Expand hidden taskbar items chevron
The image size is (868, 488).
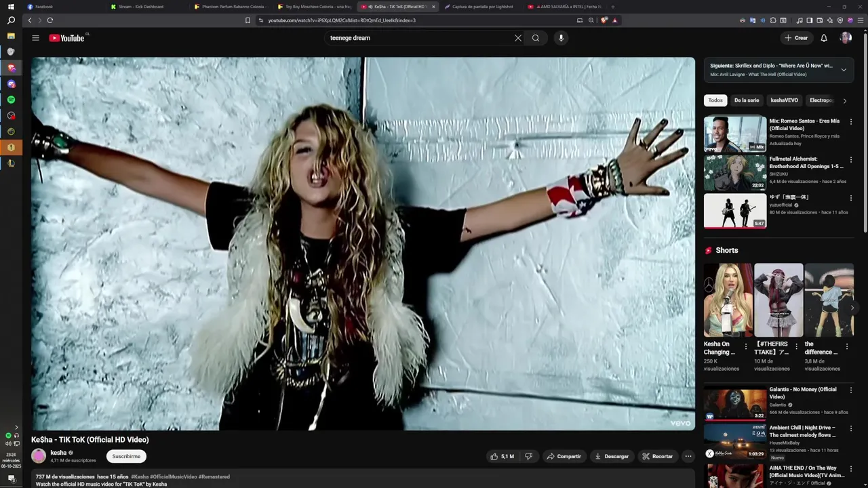[x=16, y=427]
